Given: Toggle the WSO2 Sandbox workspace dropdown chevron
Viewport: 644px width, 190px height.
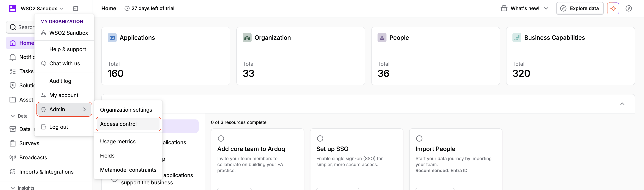Looking at the screenshot, I should 61,9.
